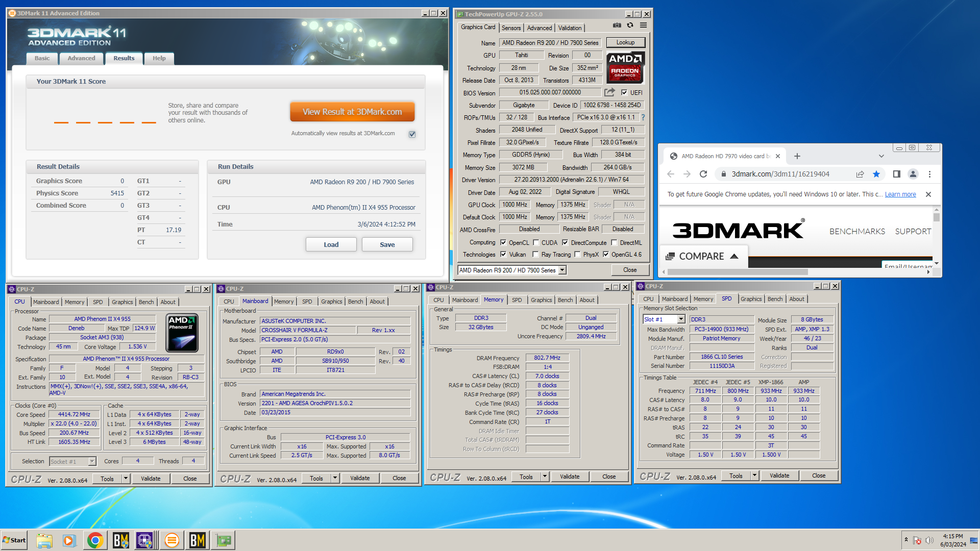Click Load button in Run Details
Viewport: 980px width, 551px height.
(331, 245)
